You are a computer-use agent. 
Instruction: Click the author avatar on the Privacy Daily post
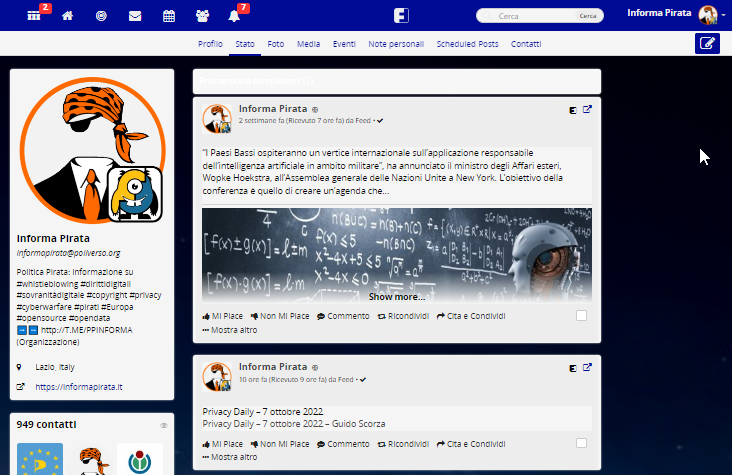pyautogui.click(x=217, y=376)
